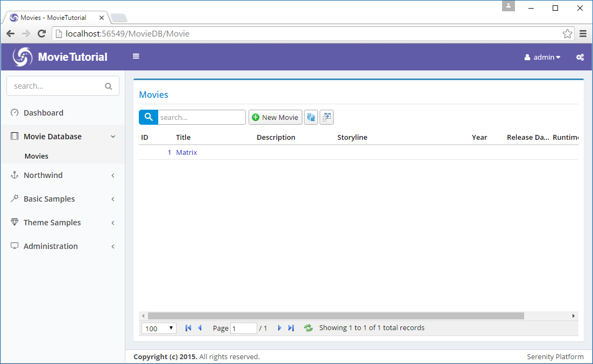
Task: Click the blue grid search magnifier icon
Action: [148, 117]
